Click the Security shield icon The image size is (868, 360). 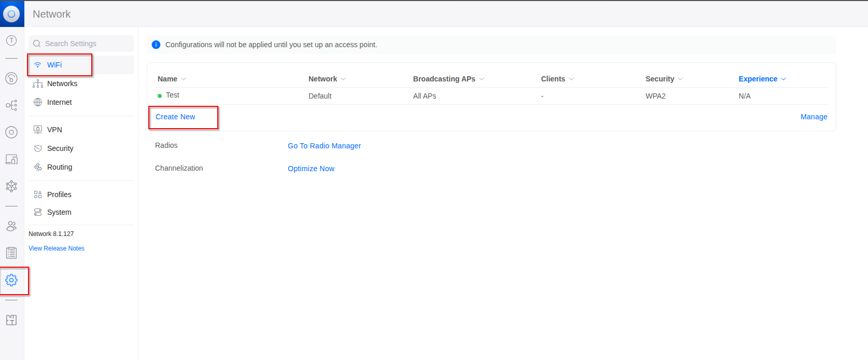point(38,148)
